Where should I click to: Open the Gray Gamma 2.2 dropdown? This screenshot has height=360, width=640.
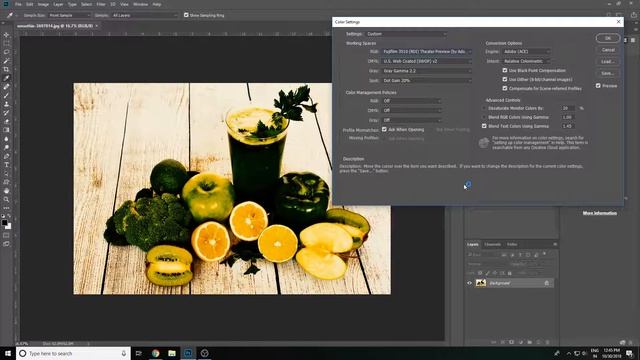[427, 71]
